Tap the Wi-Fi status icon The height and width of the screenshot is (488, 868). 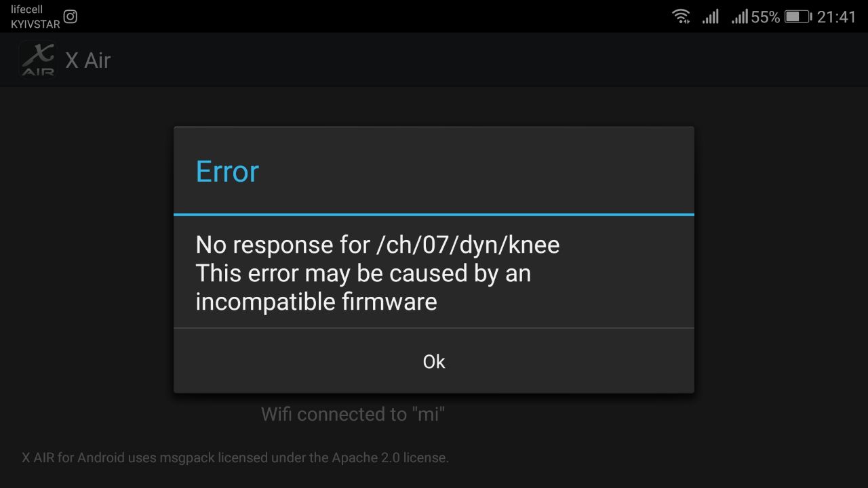tap(681, 16)
